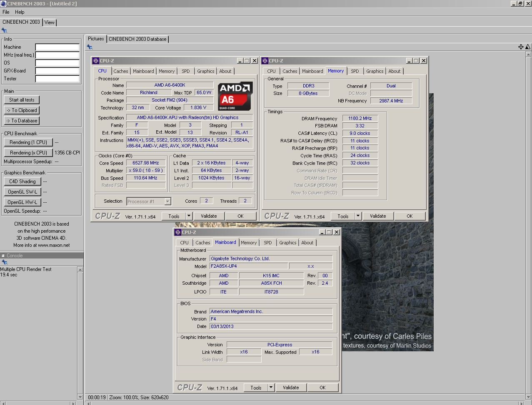The height and width of the screenshot is (405, 532).
Task: Click OK in CPU window
Action: click(x=240, y=216)
